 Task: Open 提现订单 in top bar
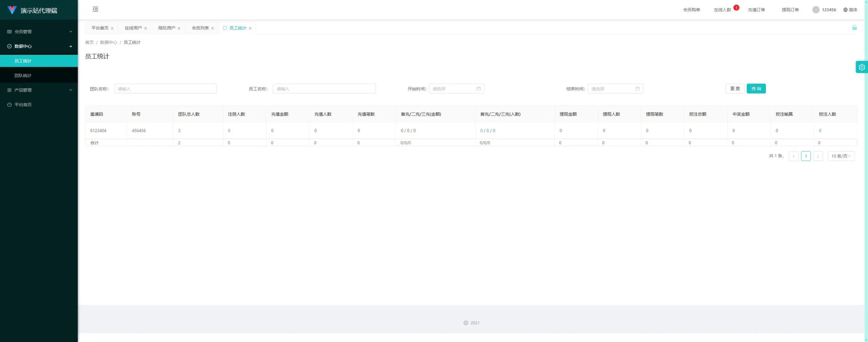pos(790,10)
